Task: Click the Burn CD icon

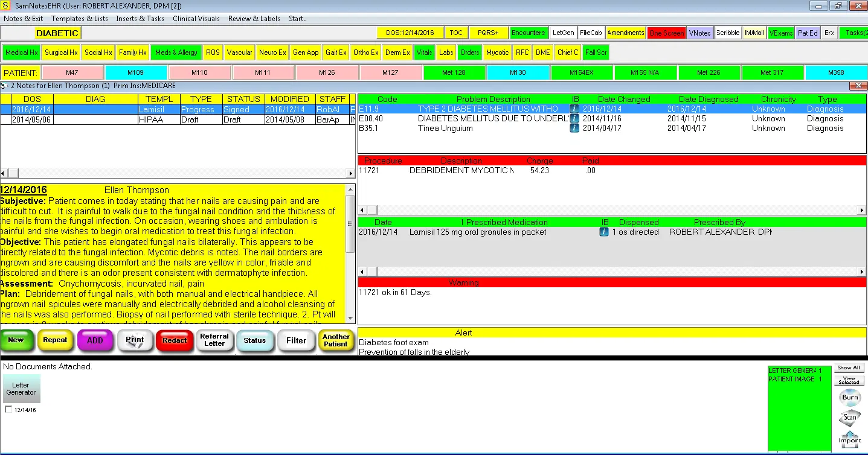Action: [x=849, y=397]
